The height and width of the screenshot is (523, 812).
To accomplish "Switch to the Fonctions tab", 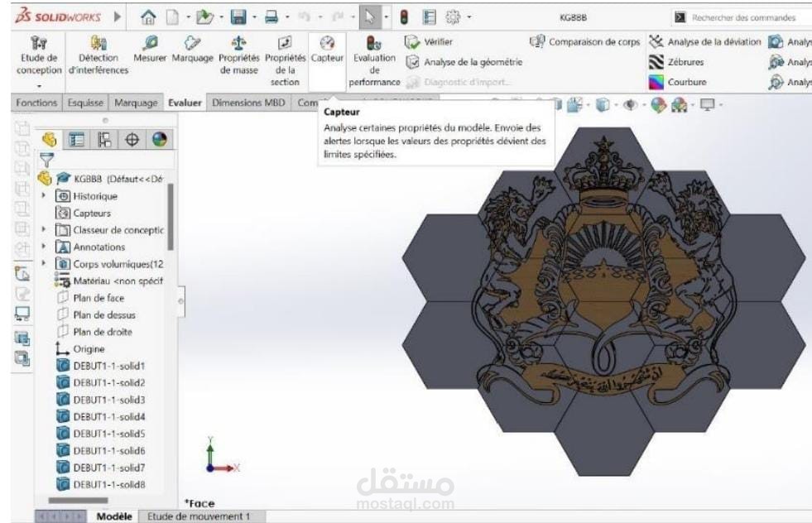I will click(x=37, y=103).
